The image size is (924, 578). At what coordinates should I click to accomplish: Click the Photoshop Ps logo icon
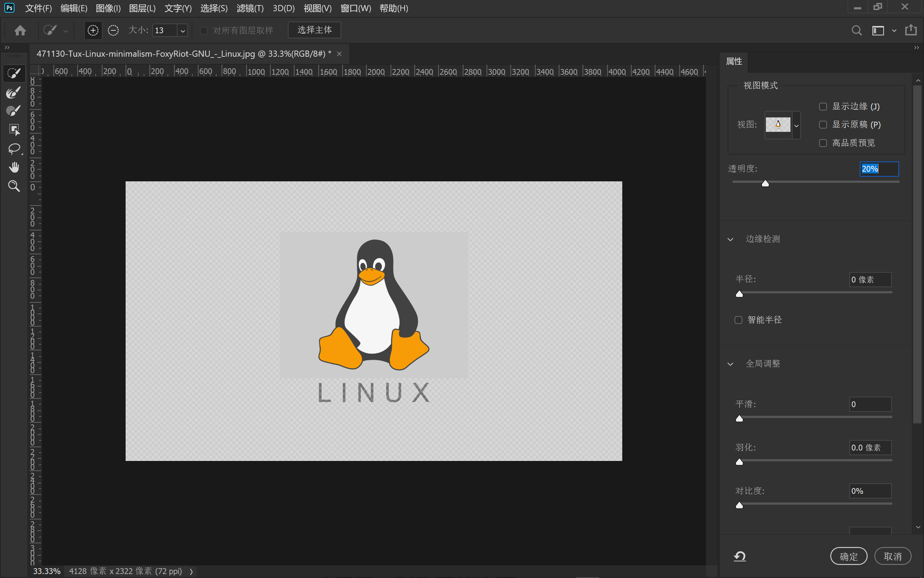pyautogui.click(x=9, y=8)
